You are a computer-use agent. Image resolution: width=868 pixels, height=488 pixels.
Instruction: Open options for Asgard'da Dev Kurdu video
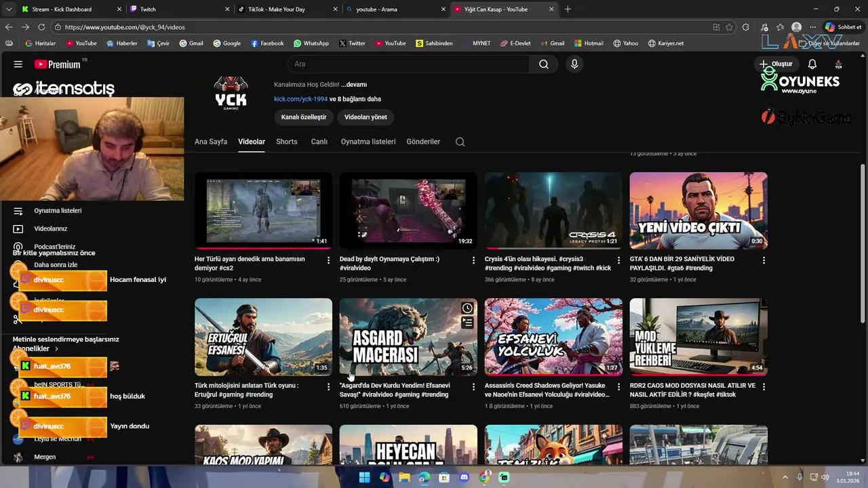click(474, 387)
